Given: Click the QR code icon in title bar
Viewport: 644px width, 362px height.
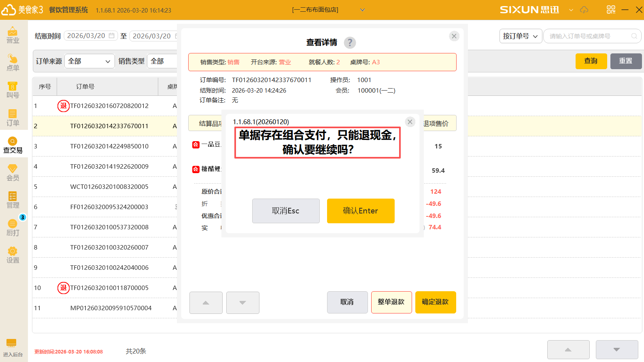Looking at the screenshot, I should pyautogui.click(x=611, y=10).
